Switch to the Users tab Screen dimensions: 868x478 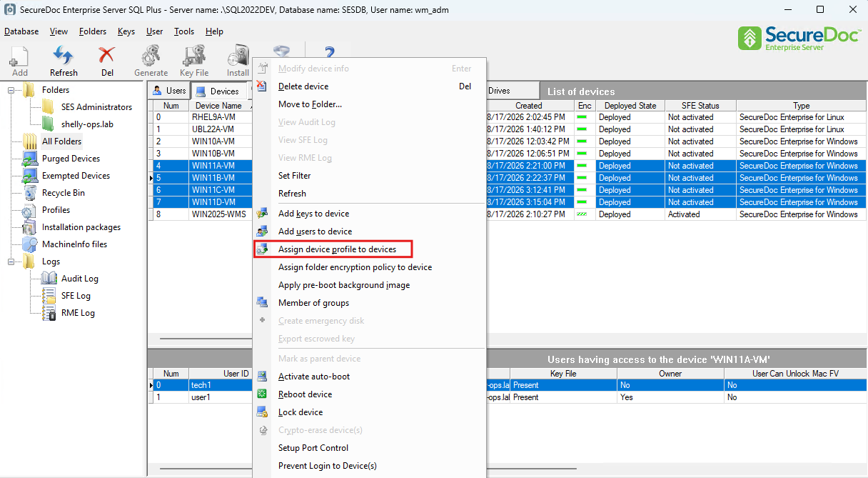pos(169,91)
